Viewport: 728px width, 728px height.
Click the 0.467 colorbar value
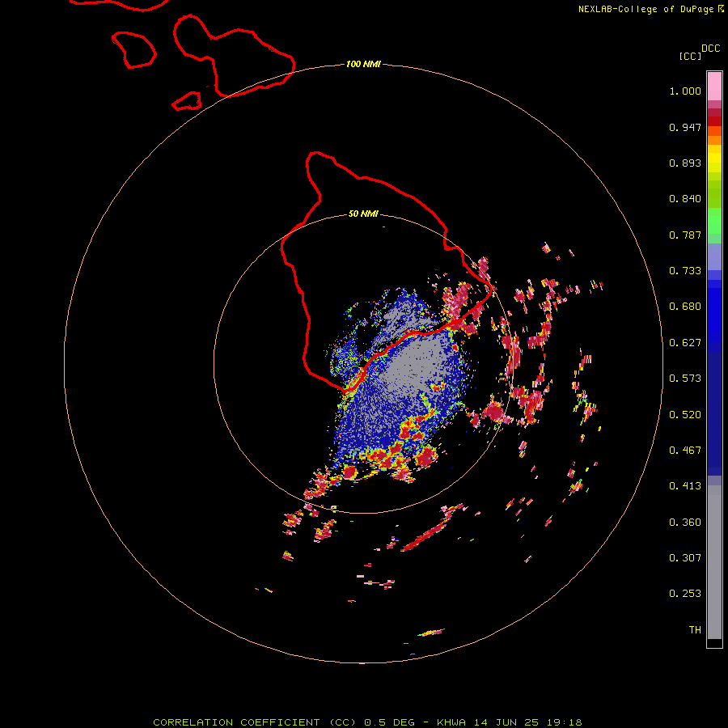(x=685, y=451)
